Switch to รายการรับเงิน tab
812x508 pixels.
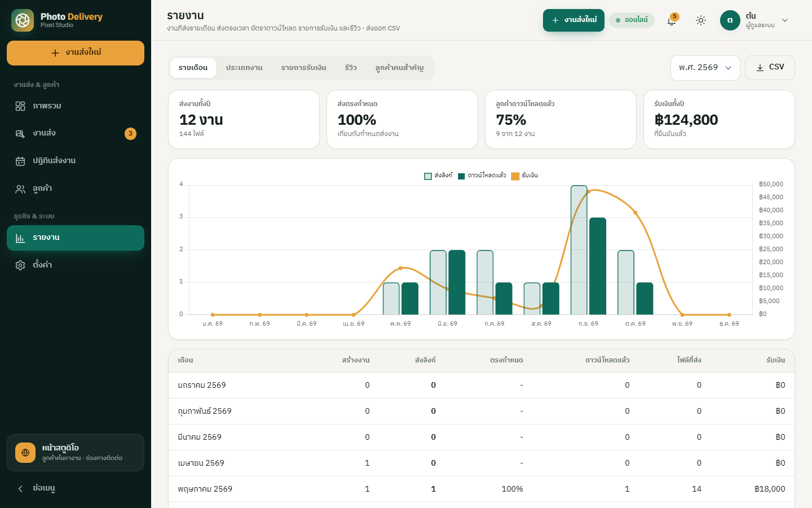(304, 68)
